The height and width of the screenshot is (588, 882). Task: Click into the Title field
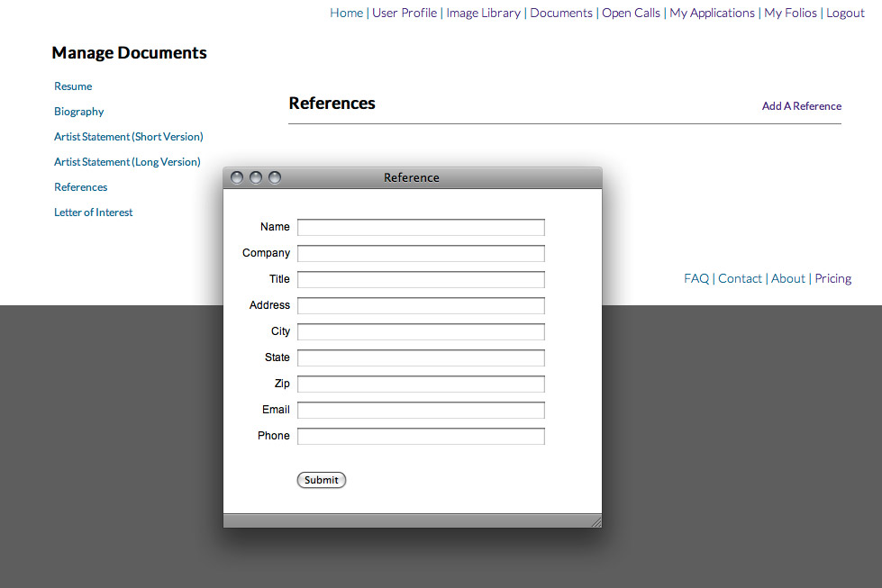coord(421,279)
